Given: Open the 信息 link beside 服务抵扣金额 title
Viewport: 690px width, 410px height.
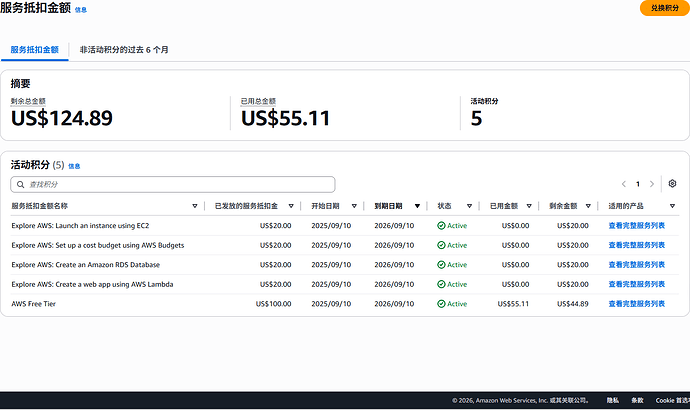Looking at the screenshot, I should pyautogui.click(x=81, y=10).
